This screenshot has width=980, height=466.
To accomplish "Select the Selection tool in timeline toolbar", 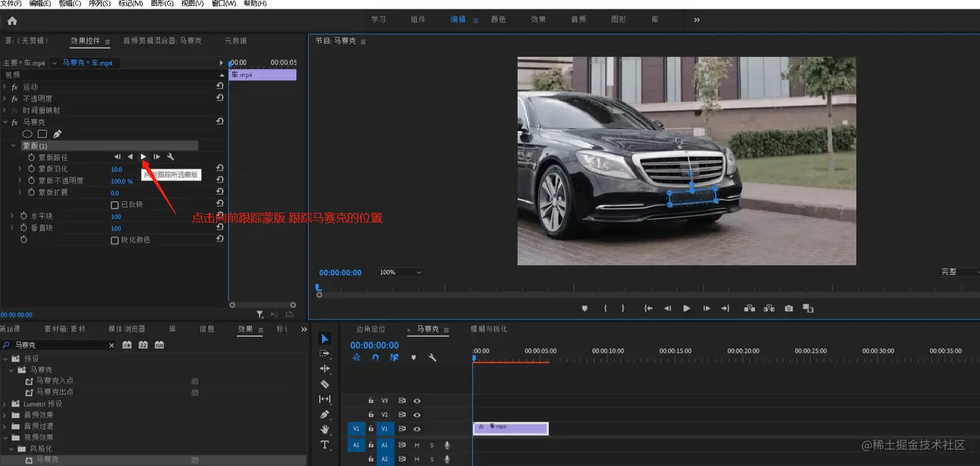I will pyautogui.click(x=325, y=339).
